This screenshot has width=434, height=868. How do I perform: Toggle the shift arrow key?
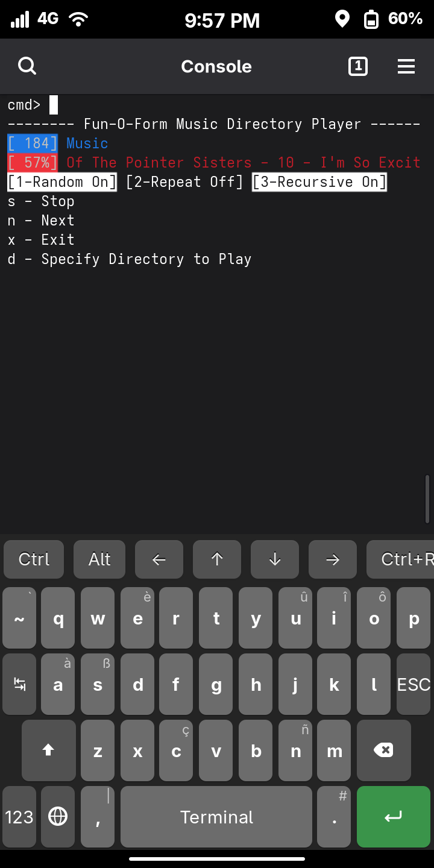(48, 750)
